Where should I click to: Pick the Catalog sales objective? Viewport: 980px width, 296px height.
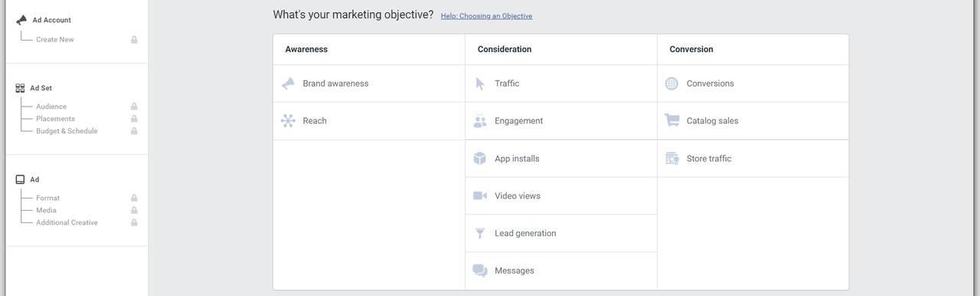coord(753,121)
